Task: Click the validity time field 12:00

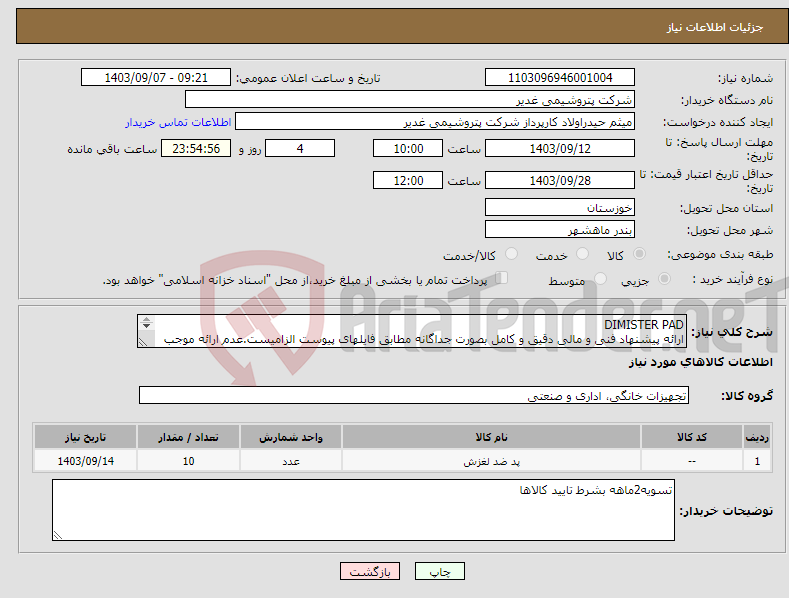Action: [x=408, y=180]
